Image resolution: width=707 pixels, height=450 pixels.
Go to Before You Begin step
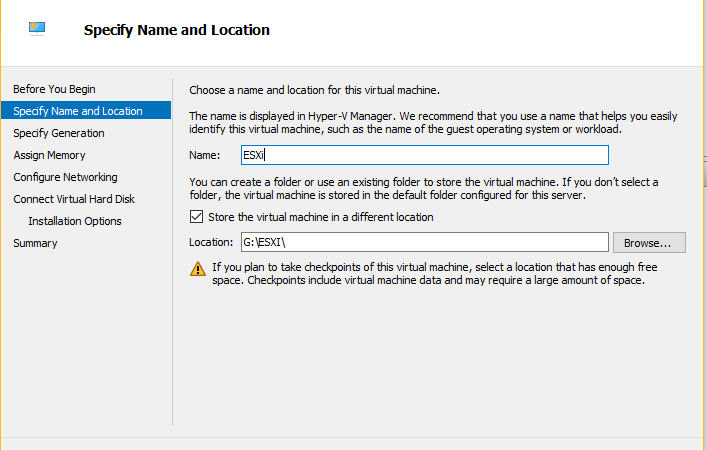tap(54, 89)
